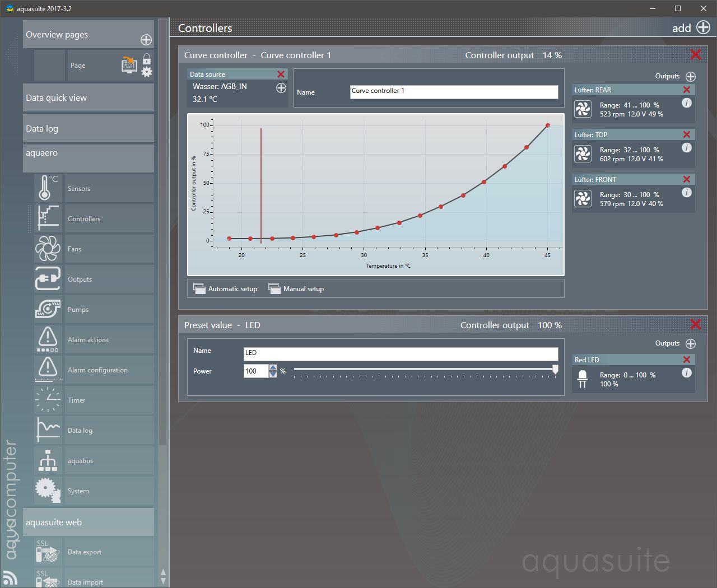Expand the top-level Data log section
The image size is (717, 588).
[89, 128]
